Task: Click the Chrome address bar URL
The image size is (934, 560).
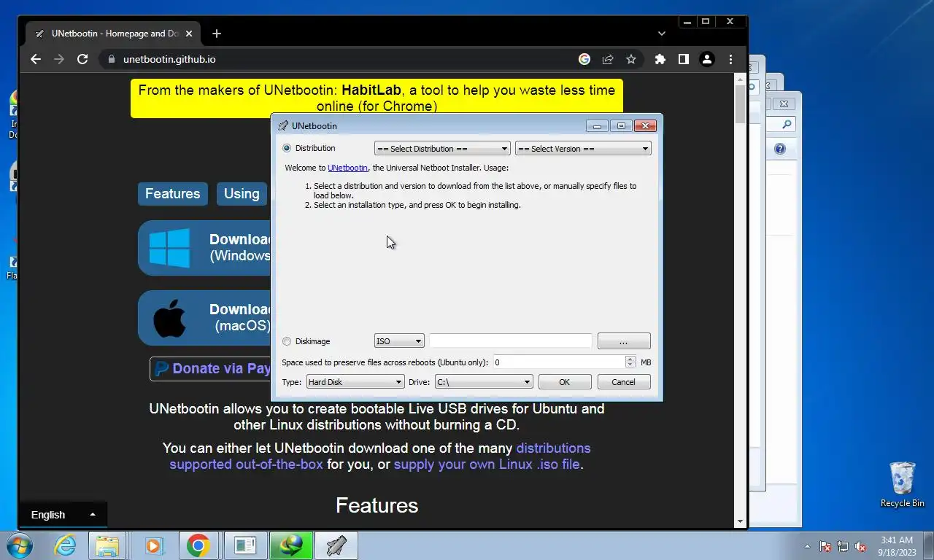Action: 169,59
